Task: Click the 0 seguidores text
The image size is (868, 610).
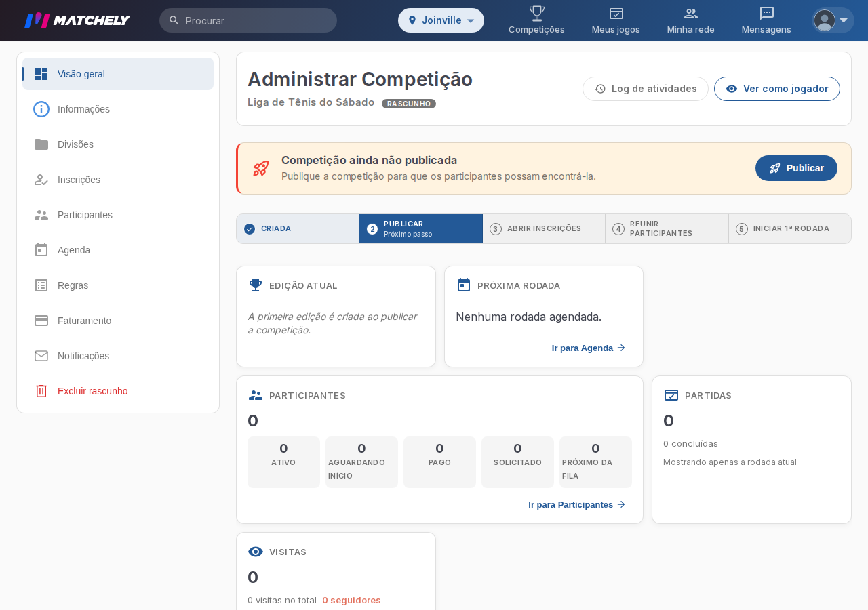Action: coord(351,600)
